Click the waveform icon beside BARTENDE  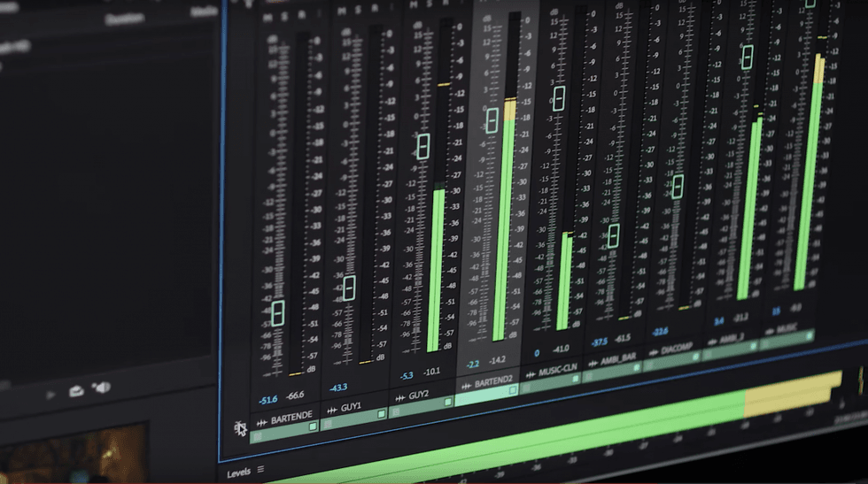point(262,423)
